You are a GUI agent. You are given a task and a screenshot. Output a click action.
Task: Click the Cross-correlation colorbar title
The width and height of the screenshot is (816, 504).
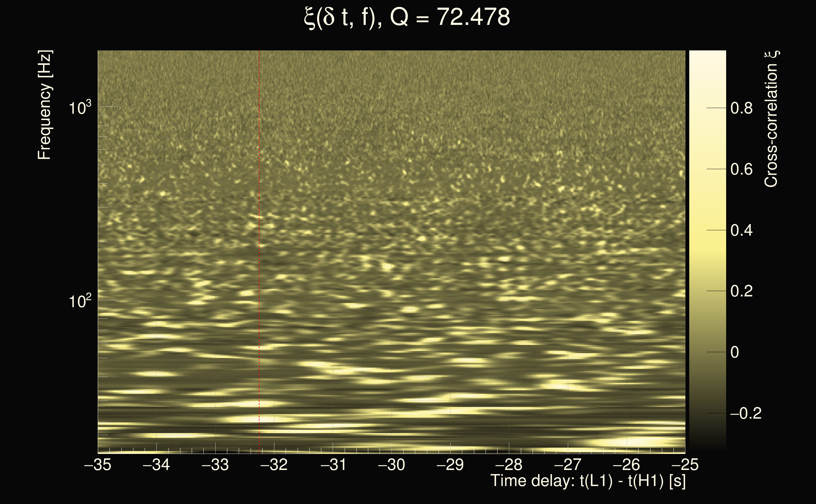click(x=771, y=119)
